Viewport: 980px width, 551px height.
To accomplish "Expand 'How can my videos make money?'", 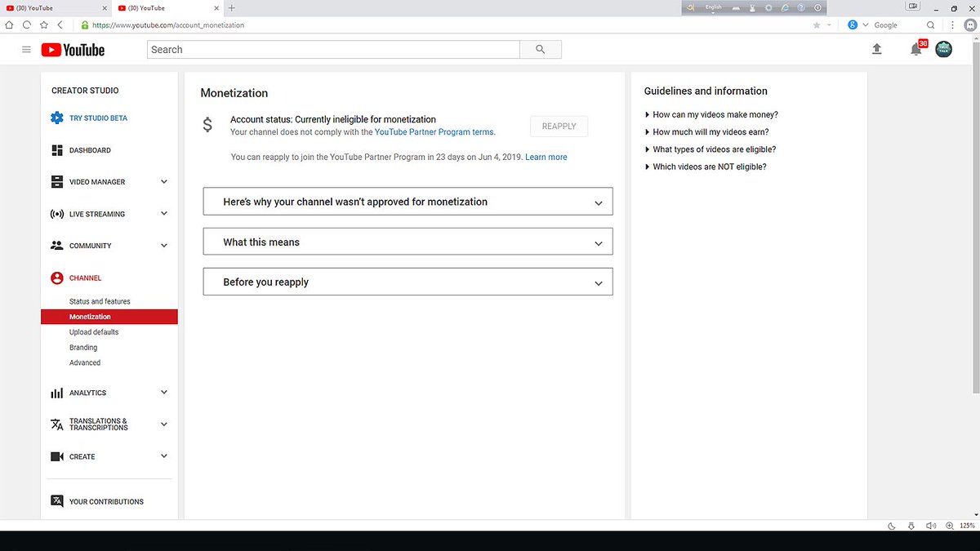I will pyautogui.click(x=711, y=115).
